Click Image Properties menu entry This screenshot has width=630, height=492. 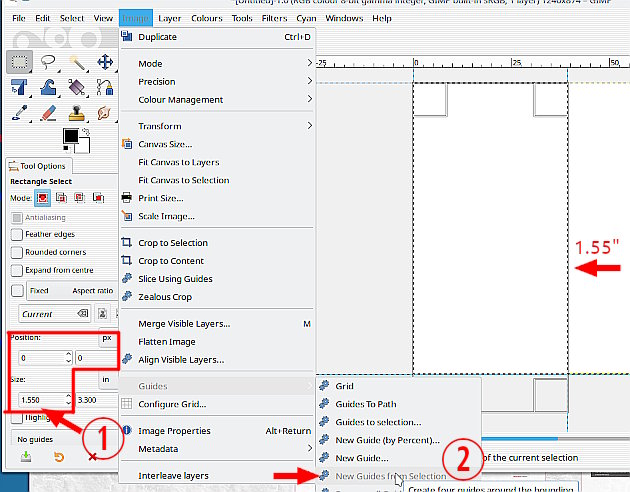point(217,431)
